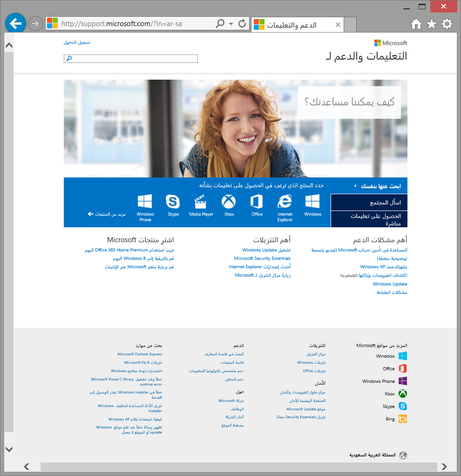
Task: Open مشكلات الطباعة printing problems link
Action: coord(392,292)
